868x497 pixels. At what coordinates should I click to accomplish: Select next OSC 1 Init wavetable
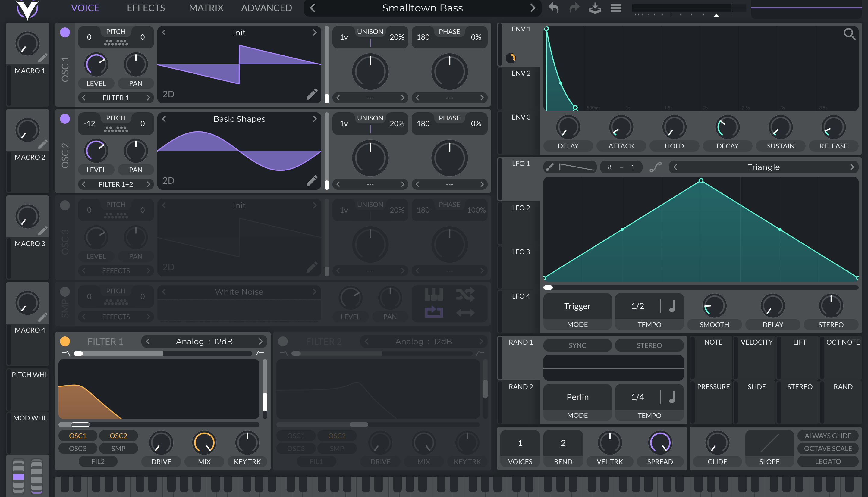click(x=314, y=33)
